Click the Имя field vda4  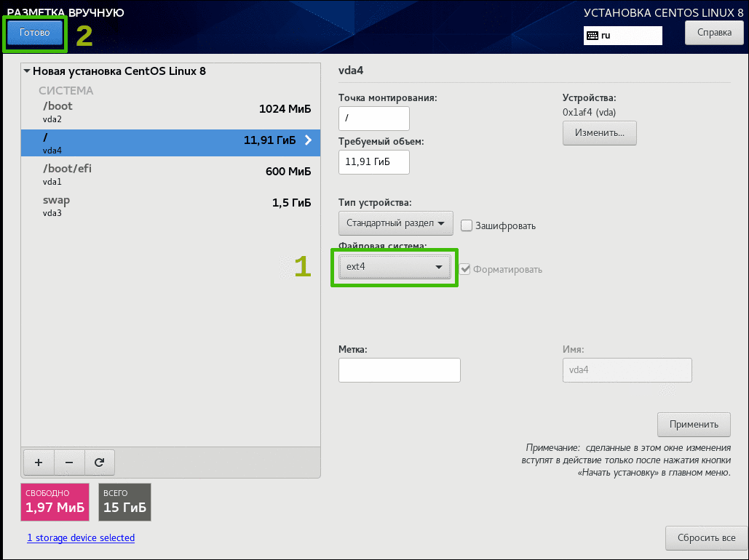627,370
